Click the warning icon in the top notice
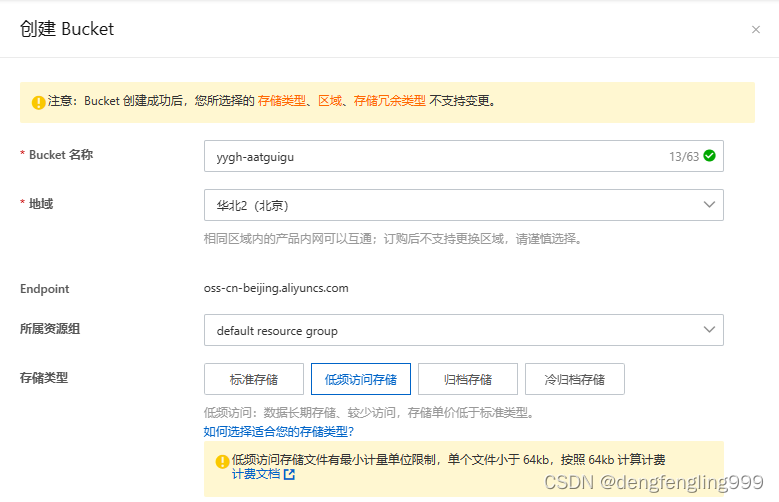Screen dimensions: 779x502 (39, 102)
